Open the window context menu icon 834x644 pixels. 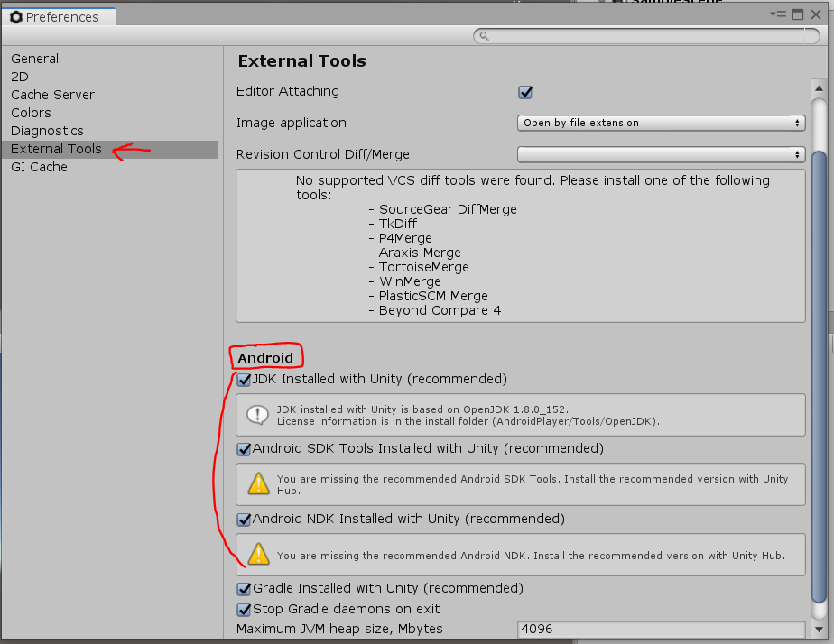[778, 14]
